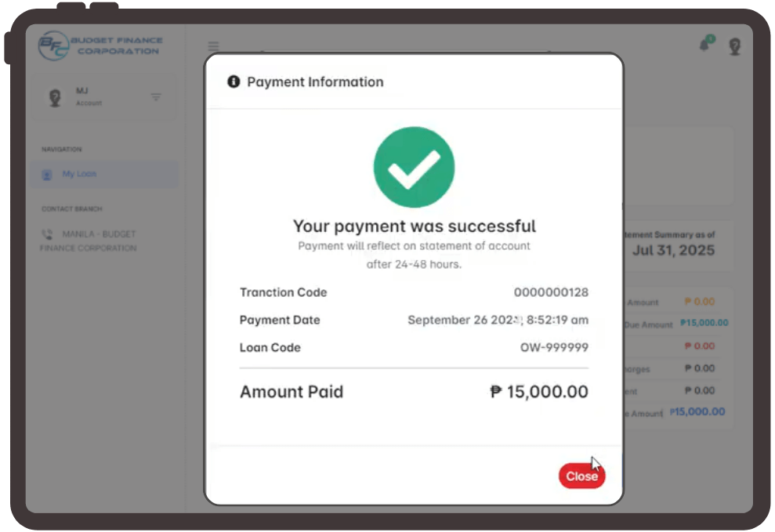Open the notification bell

pos(704,45)
